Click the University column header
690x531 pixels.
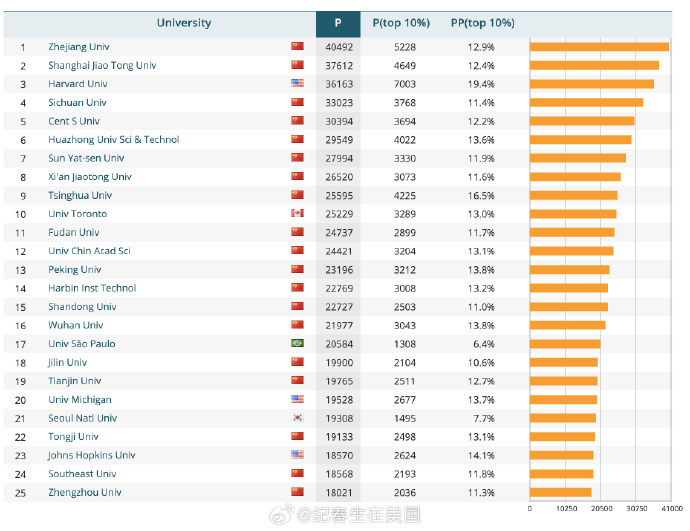point(184,23)
